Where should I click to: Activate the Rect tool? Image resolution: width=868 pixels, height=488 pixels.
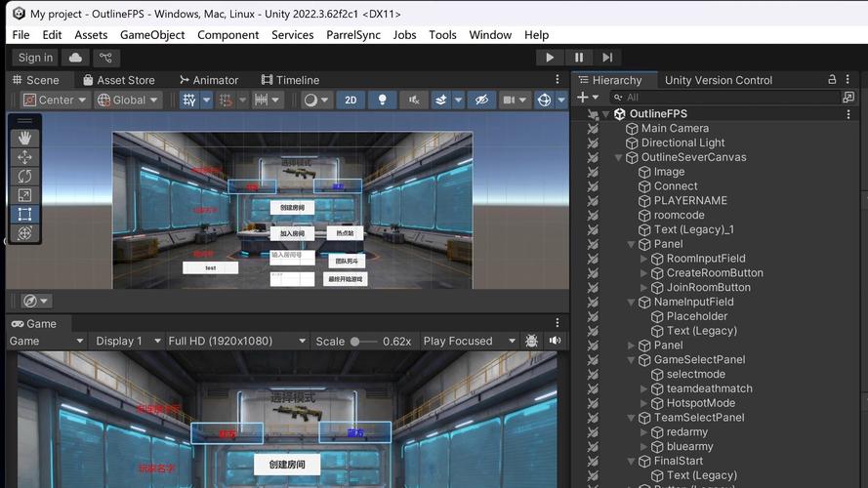pos(24,214)
